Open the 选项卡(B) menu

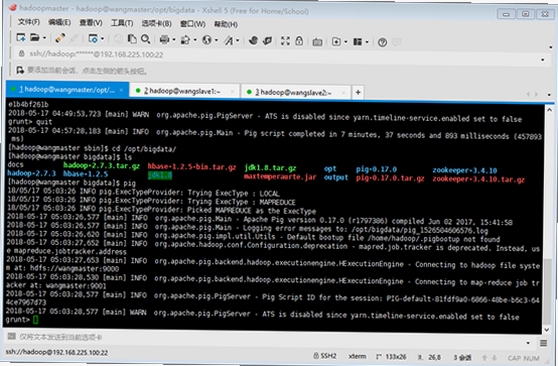coord(157,23)
